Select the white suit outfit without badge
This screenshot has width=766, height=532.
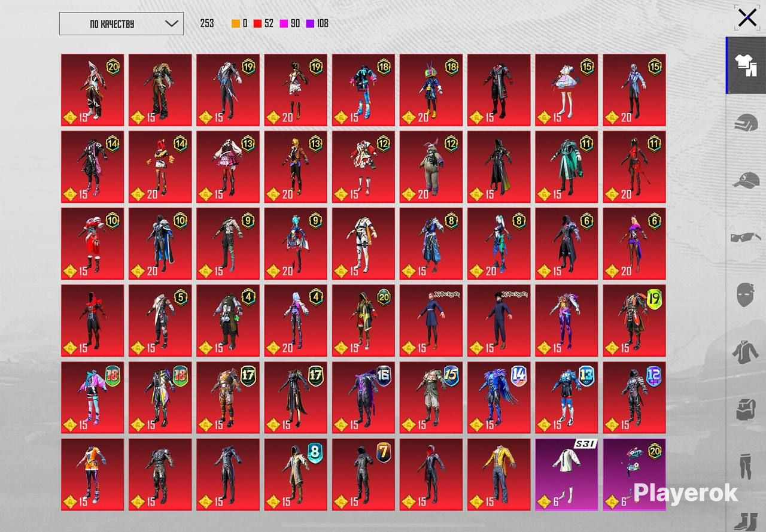click(x=364, y=244)
